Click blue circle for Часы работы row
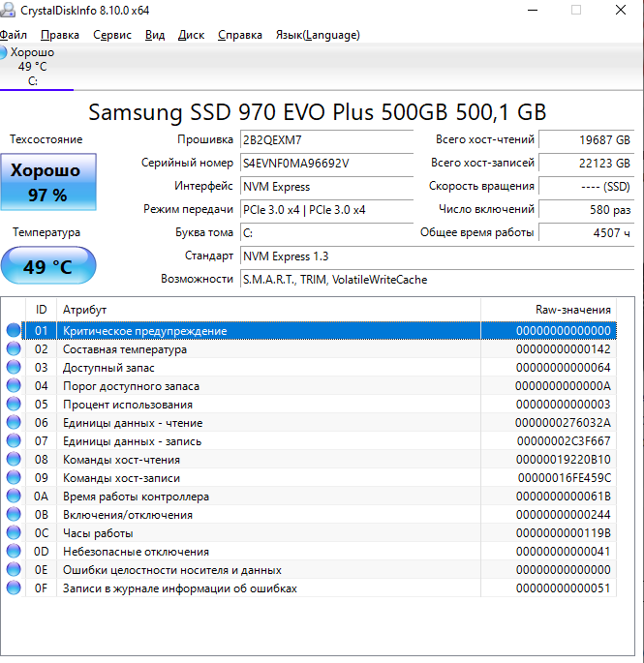This screenshot has width=644, height=663. click(x=14, y=533)
